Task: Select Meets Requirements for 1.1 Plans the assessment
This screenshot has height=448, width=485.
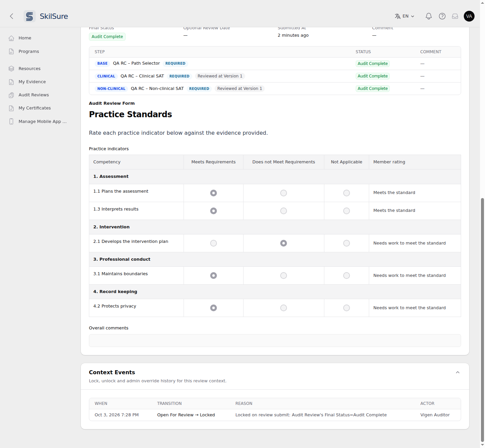Action: [x=214, y=193]
